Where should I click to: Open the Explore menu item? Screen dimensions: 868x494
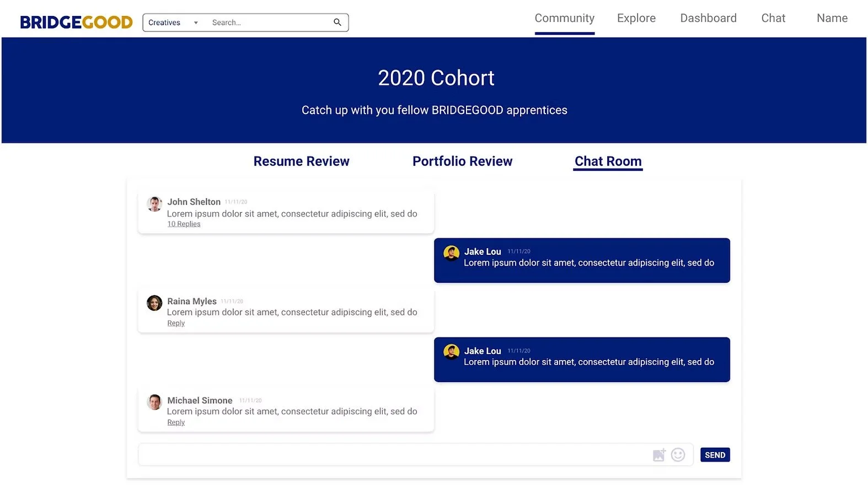click(636, 18)
